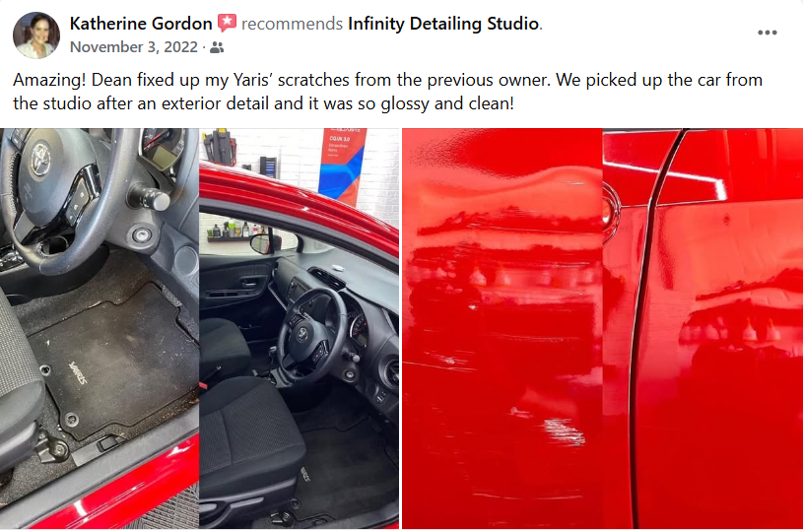Click the black door gap in fourth photo
The height and width of the screenshot is (532, 803).
644,328
